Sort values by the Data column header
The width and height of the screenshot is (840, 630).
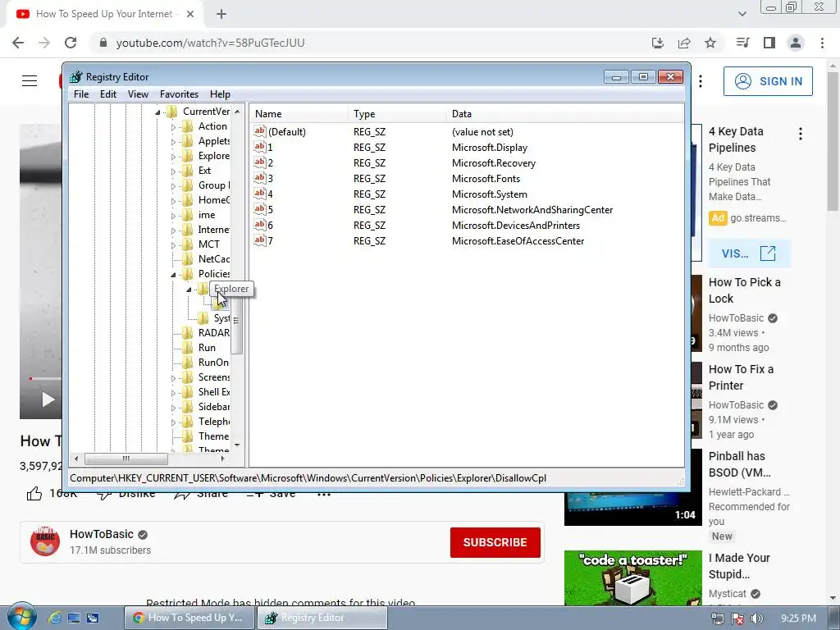click(x=564, y=114)
